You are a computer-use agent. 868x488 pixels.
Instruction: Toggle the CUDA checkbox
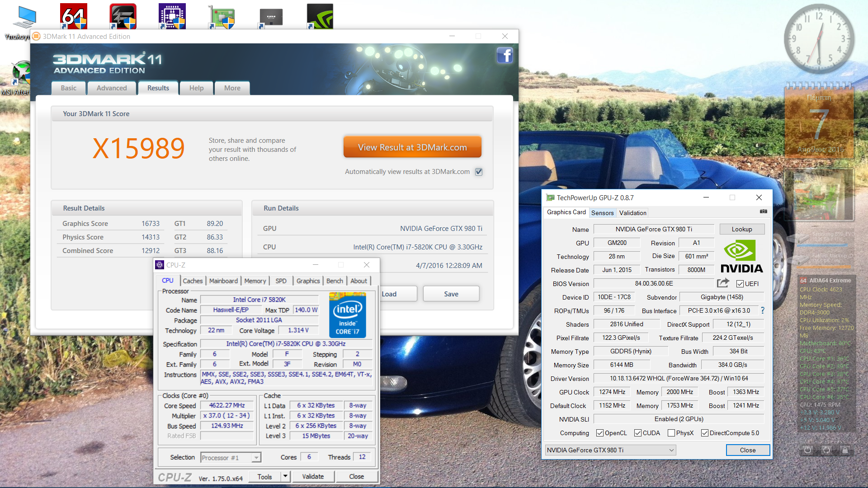click(638, 433)
